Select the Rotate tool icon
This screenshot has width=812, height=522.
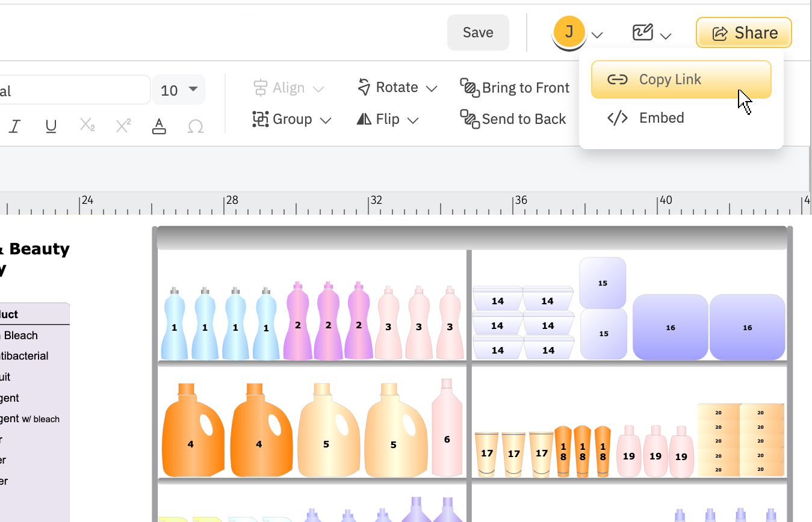365,87
